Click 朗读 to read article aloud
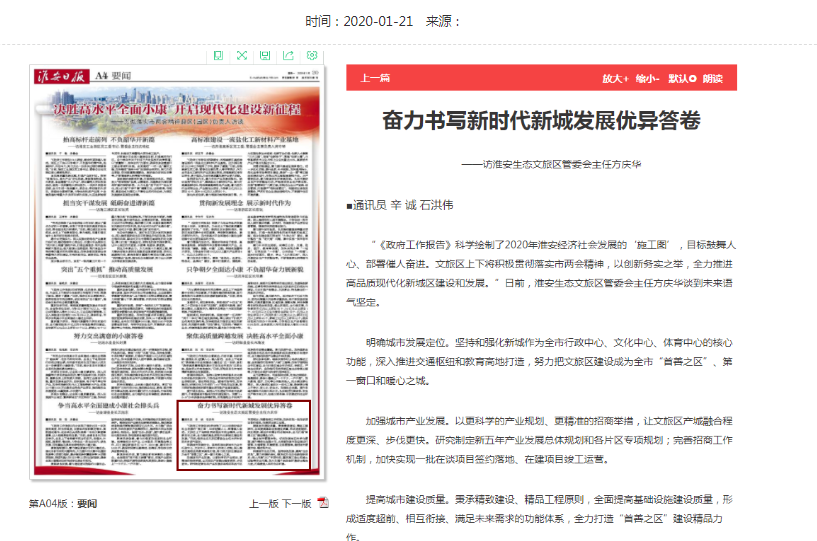The width and height of the screenshot is (817, 541). coord(712,78)
